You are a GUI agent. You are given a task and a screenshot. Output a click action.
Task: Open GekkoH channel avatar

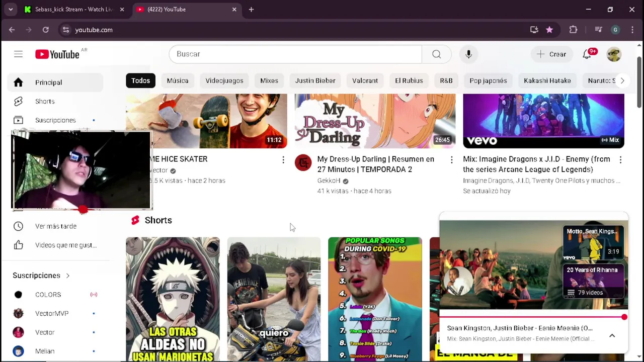tap(303, 162)
